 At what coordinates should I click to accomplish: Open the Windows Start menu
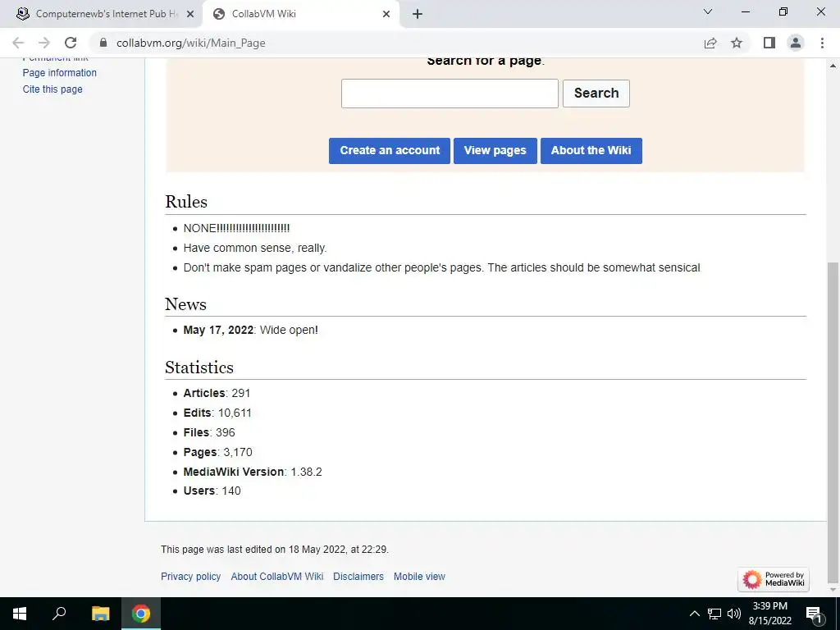click(20, 614)
